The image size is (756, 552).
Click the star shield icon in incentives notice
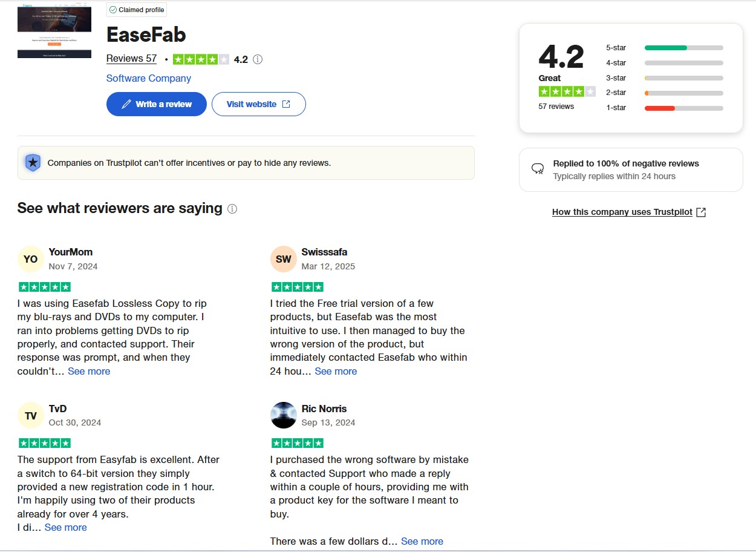33,163
